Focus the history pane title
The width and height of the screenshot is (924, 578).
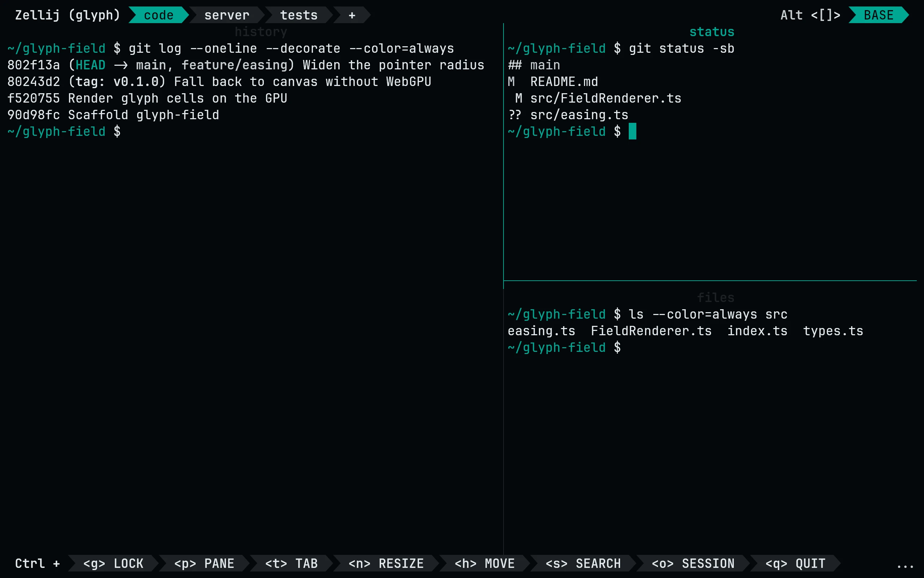coord(261,32)
